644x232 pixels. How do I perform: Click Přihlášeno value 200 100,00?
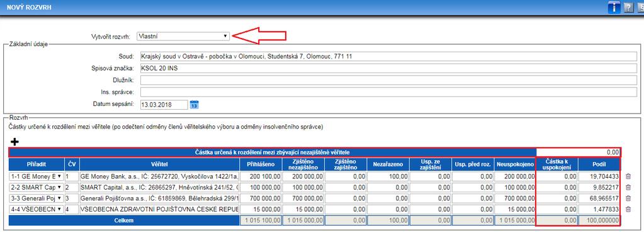point(261,176)
